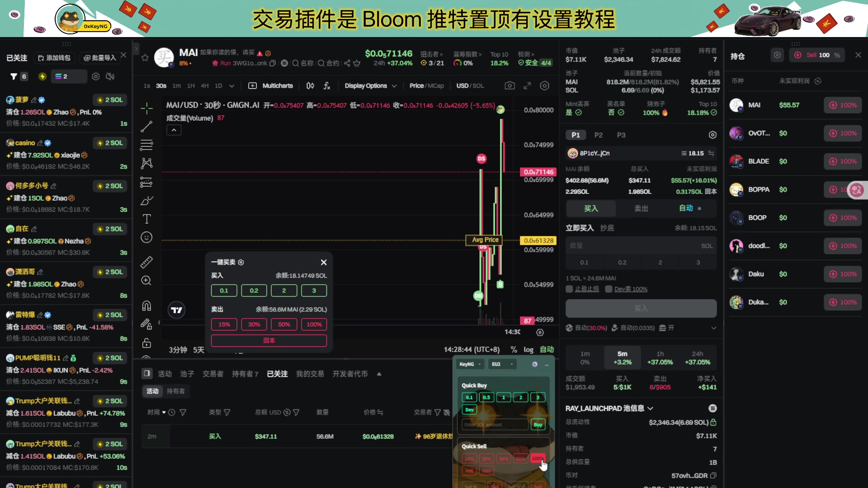The image size is (868, 488).
Task: Open holdings panel settings icon
Action: click(777, 55)
